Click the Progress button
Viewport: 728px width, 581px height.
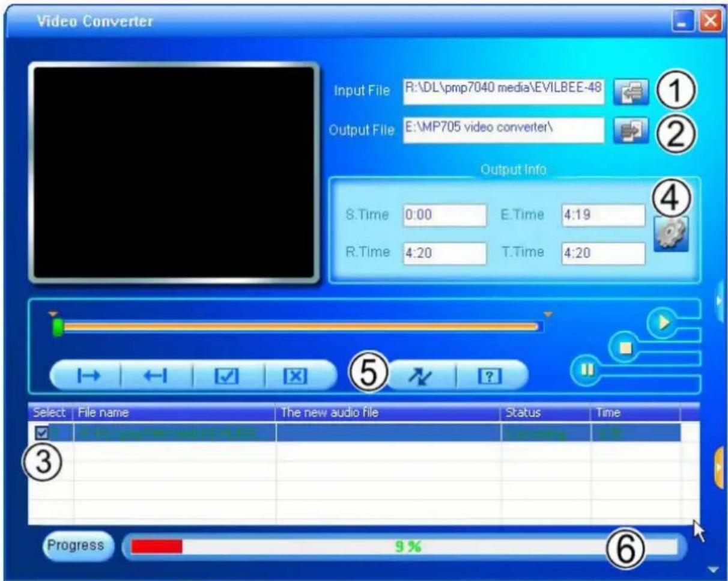[x=77, y=546]
